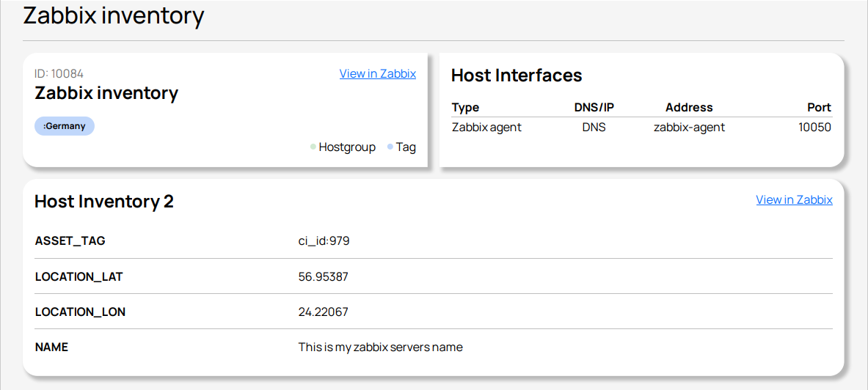This screenshot has height=390, width=868.
Task: Click the :Germany tag badge
Action: [x=65, y=126]
